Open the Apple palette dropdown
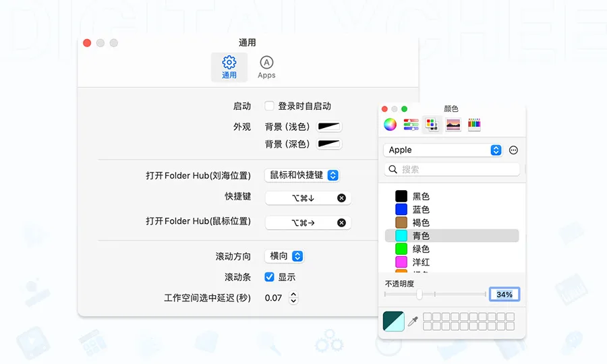 click(x=444, y=150)
